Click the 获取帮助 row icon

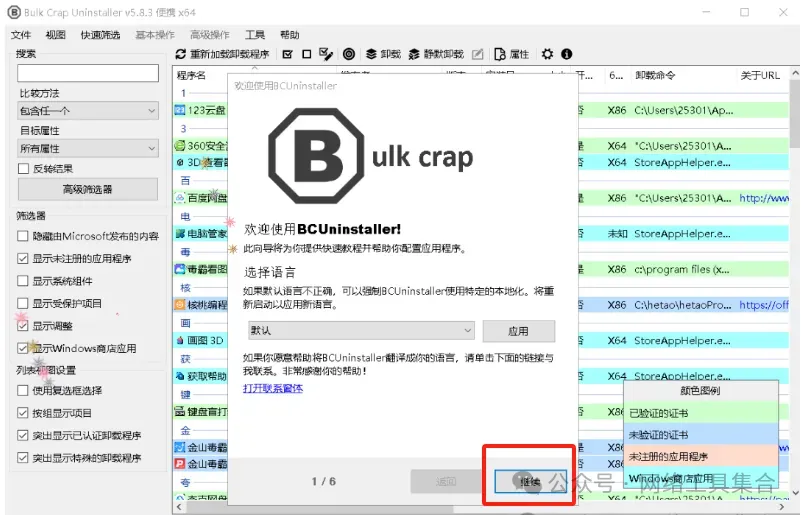tap(180, 376)
